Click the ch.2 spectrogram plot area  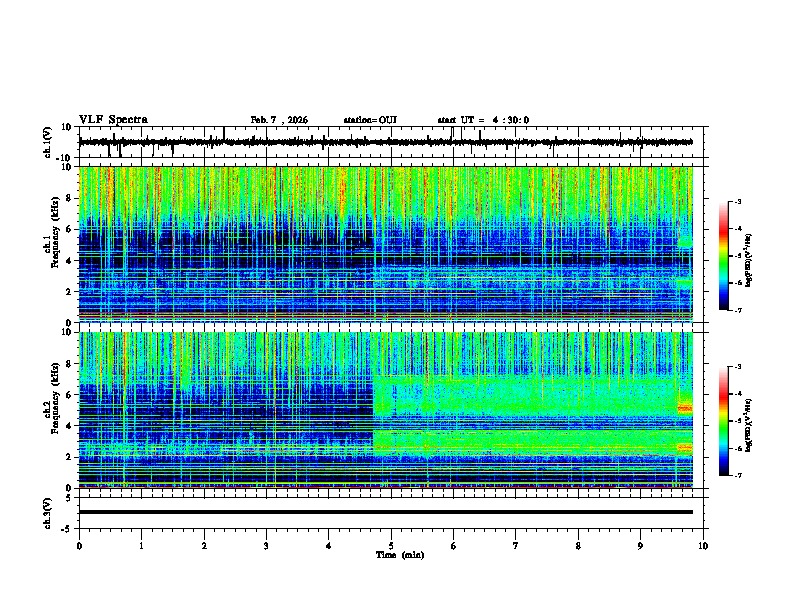(386, 410)
